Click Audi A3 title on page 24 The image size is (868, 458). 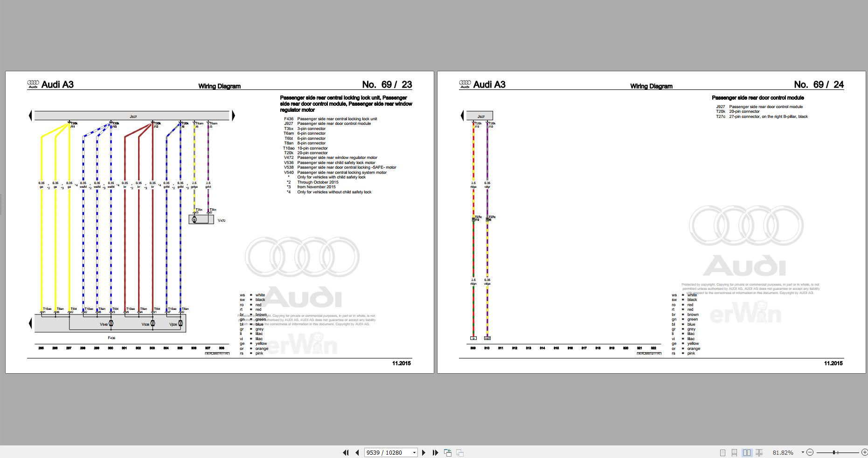coord(489,84)
